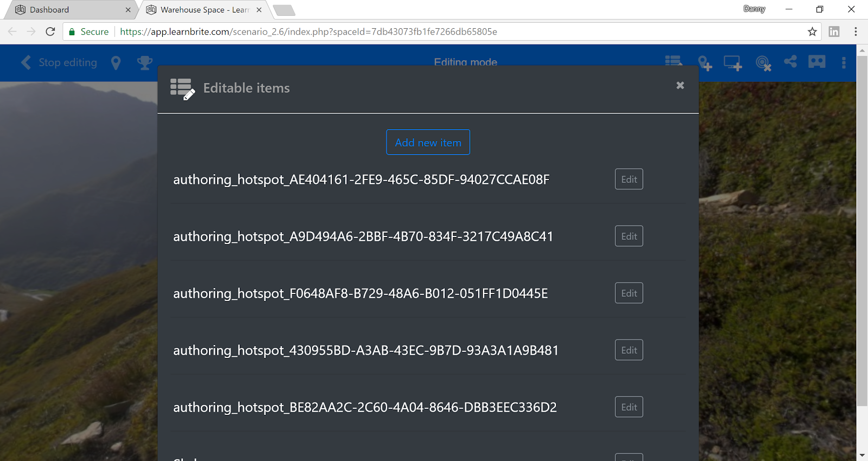Screen dimensions: 868x461
Task: Click the page scrollbar up arrow
Action: (x=862, y=50)
